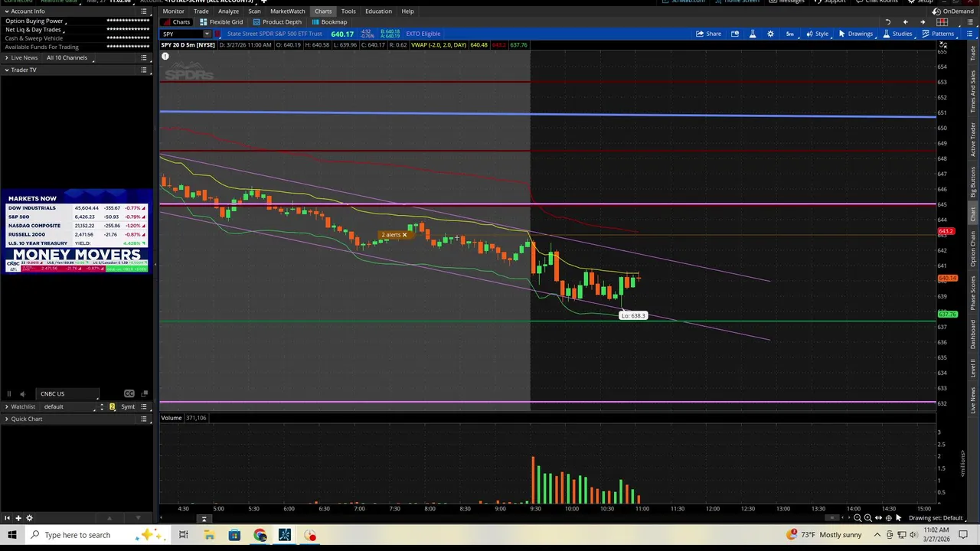Collapse the Trader TV section
This screenshot has height=551, width=980.
6,70
